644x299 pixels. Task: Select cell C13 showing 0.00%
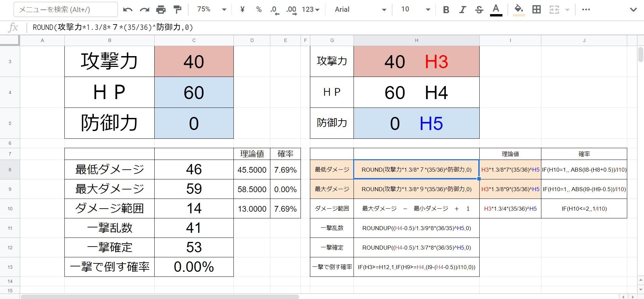pos(194,267)
